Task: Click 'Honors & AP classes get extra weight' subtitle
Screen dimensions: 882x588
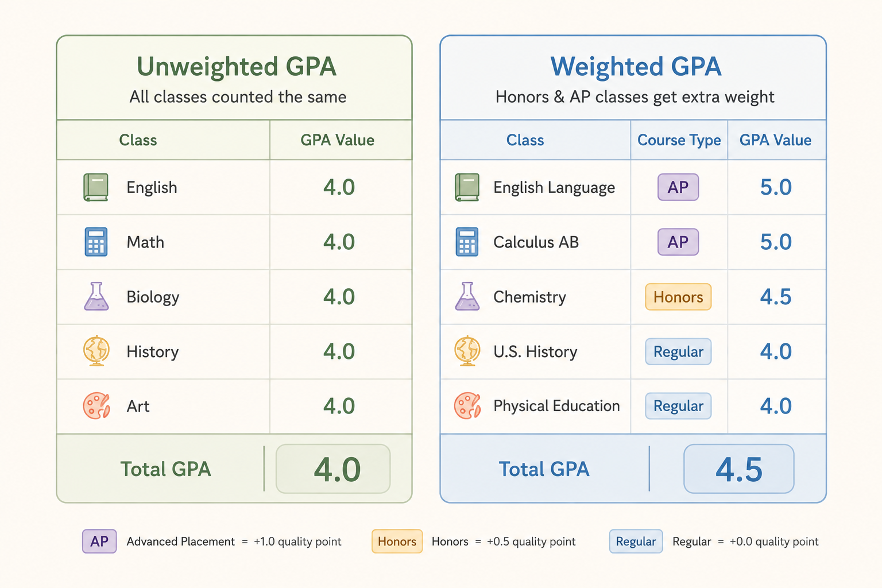Action: (x=635, y=97)
